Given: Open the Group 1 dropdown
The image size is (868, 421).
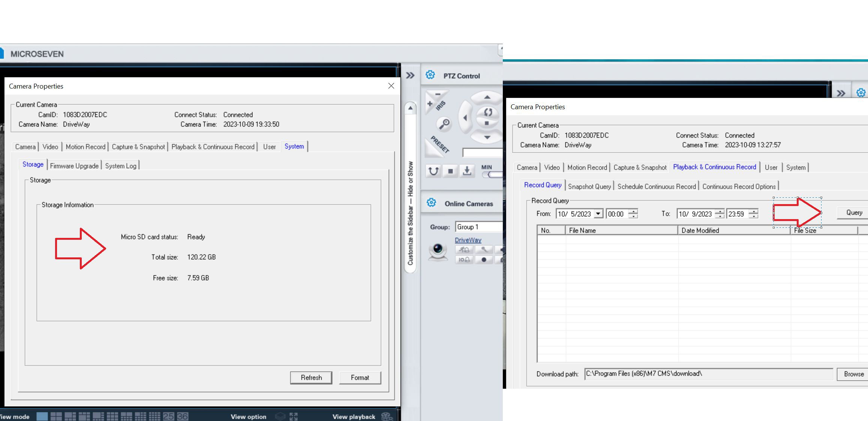Looking at the screenshot, I should pos(479,227).
